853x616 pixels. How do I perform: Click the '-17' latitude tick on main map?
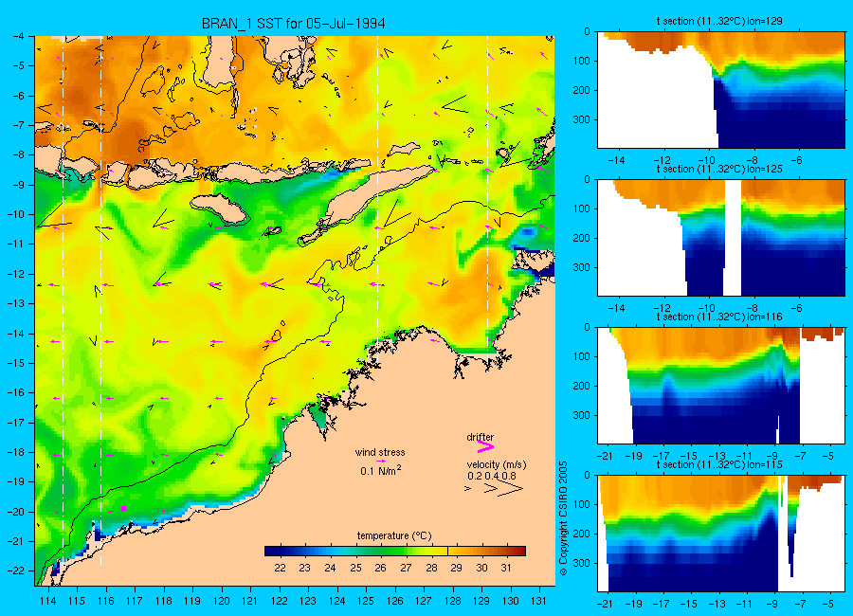pos(16,423)
